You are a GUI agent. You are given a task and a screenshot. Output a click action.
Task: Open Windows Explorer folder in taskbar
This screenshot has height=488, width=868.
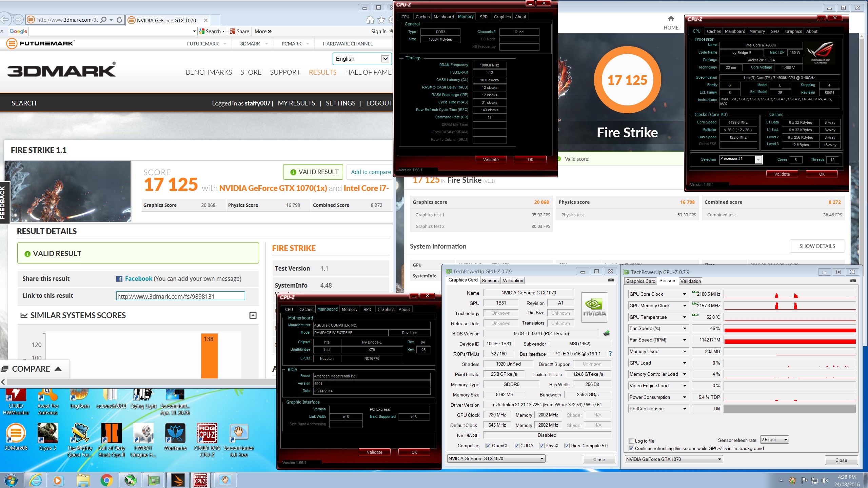click(x=83, y=480)
